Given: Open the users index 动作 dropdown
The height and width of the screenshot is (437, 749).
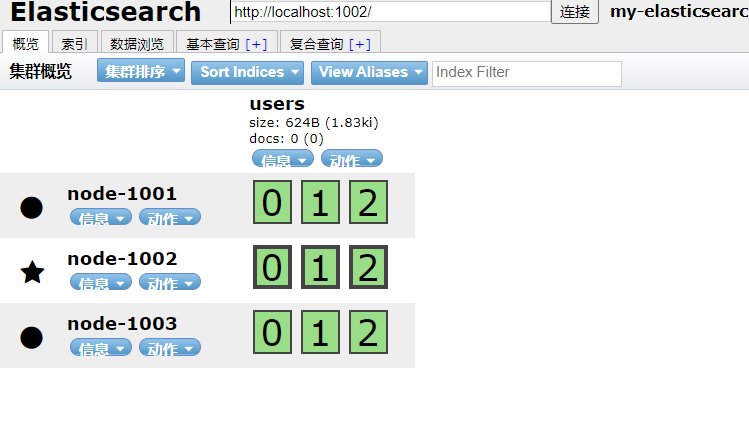Looking at the screenshot, I should coord(352,159).
